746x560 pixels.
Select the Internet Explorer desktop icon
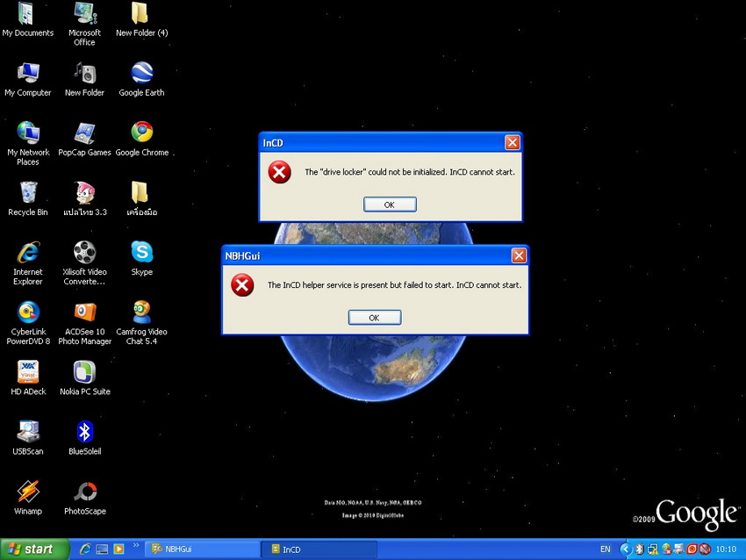pos(27,263)
